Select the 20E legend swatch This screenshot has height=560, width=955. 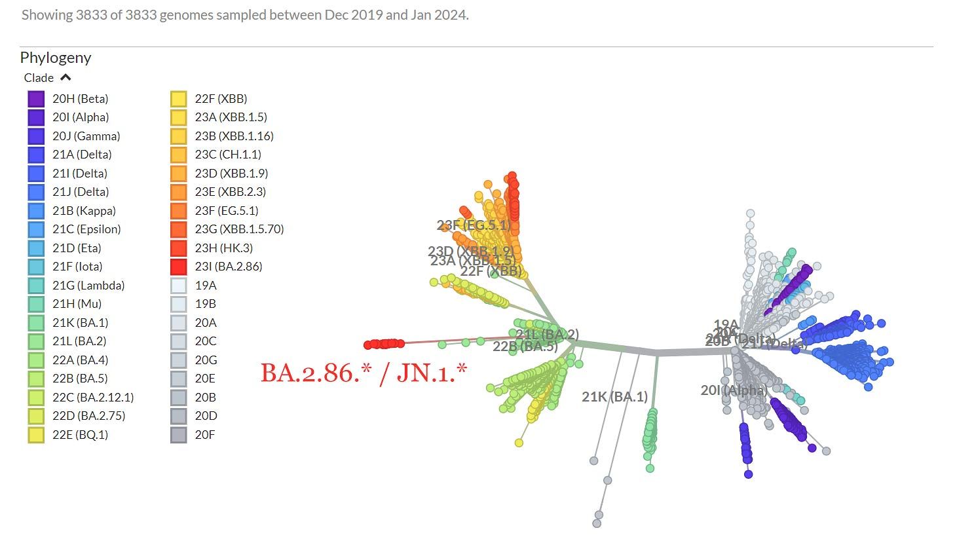179,379
